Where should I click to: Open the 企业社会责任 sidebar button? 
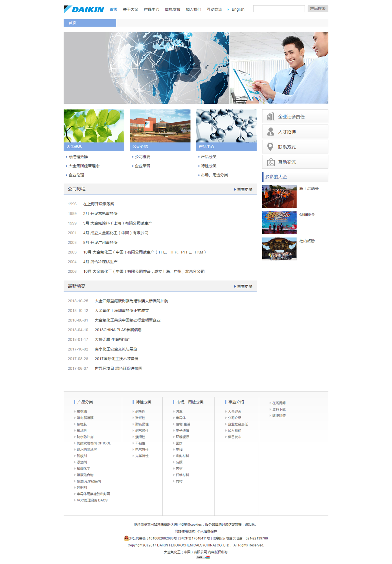(295, 116)
